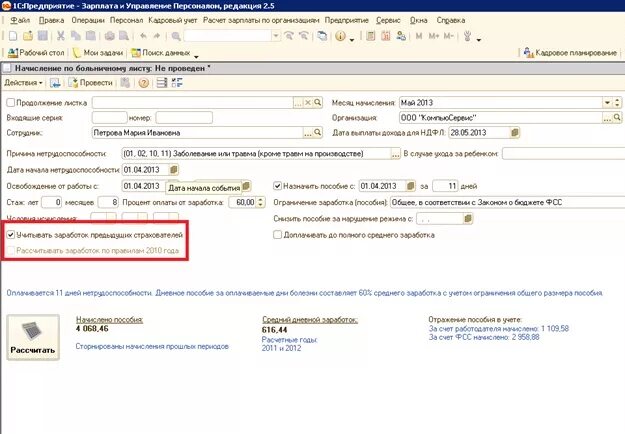The height and width of the screenshot is (434, 625).
Task: Click the clear X in Продолжение листка field
Action: [308, 103]
